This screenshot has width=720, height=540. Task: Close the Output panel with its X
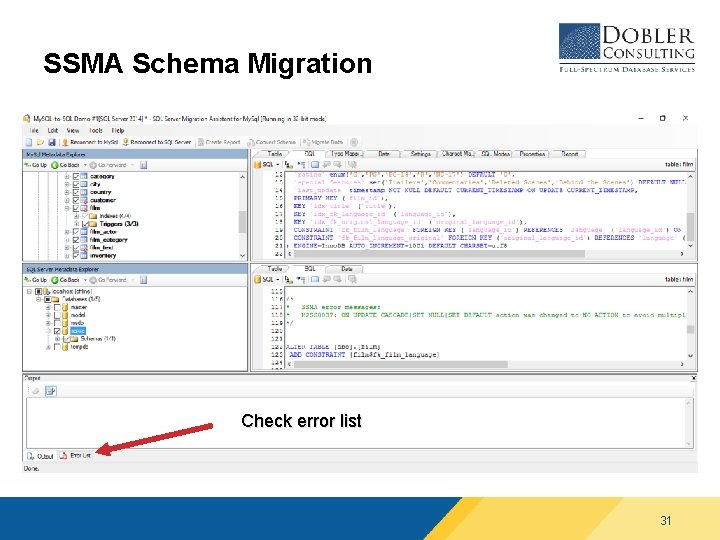click(x=693, y=378)
